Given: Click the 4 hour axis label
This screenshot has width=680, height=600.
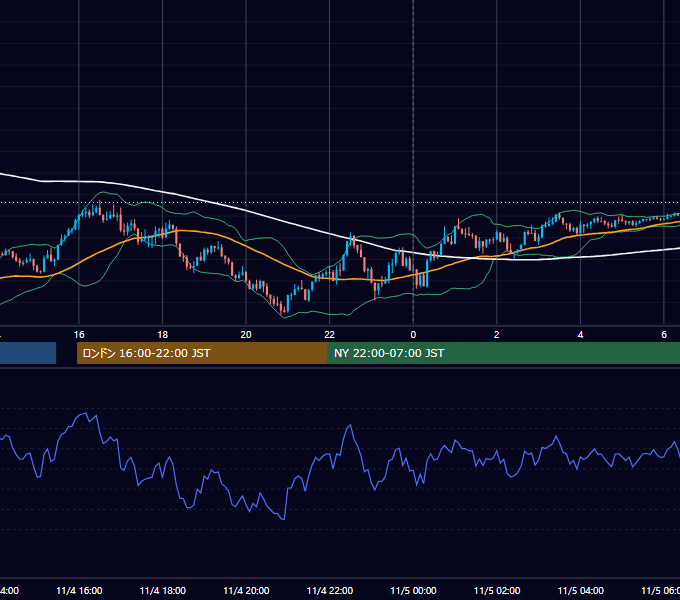Looking at the screenshot, I should click(x=580, y=335).
